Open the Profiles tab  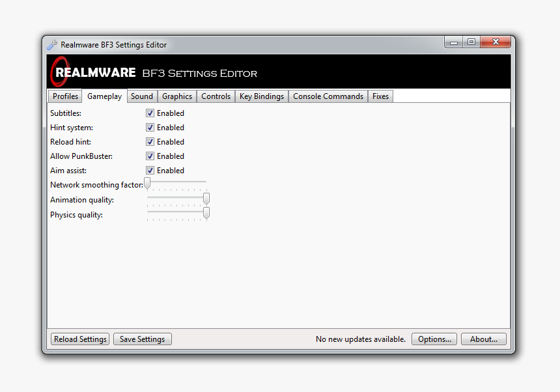[x=64, y=96]
